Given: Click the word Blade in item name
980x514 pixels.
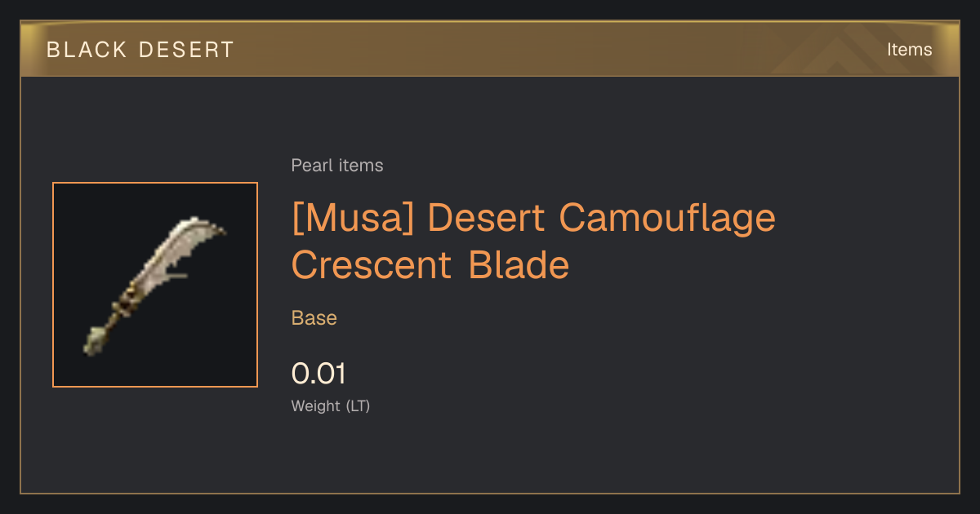Looking at the screenshot, I should 519,265.
